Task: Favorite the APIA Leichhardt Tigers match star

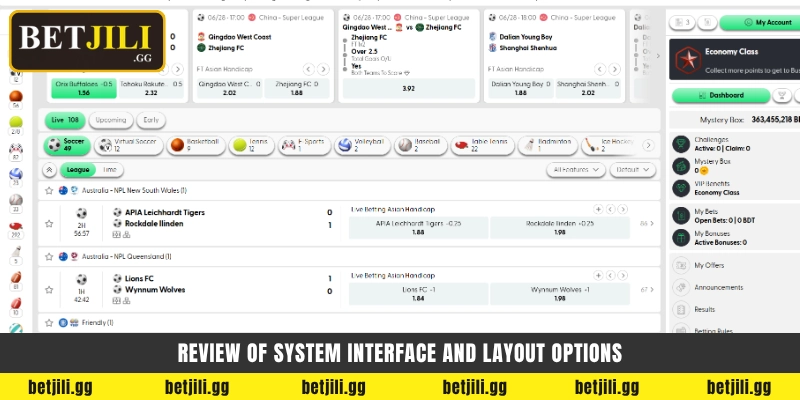Action: (x=49, y=223)
